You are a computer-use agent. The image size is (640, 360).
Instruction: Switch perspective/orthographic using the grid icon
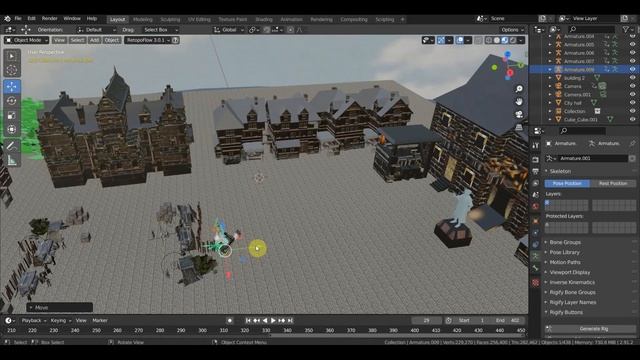click(x=519, y=127)
